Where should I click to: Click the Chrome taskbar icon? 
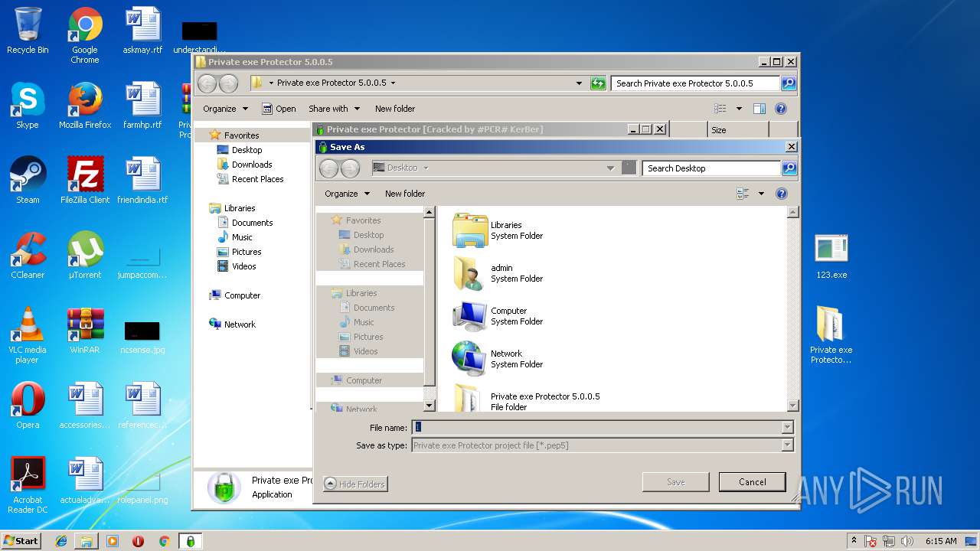(164, 541)
